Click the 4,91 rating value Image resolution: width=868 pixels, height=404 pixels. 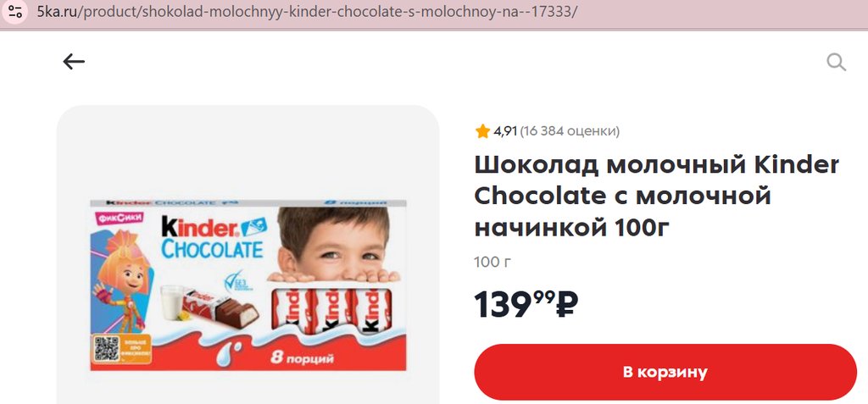coord(505,131)
